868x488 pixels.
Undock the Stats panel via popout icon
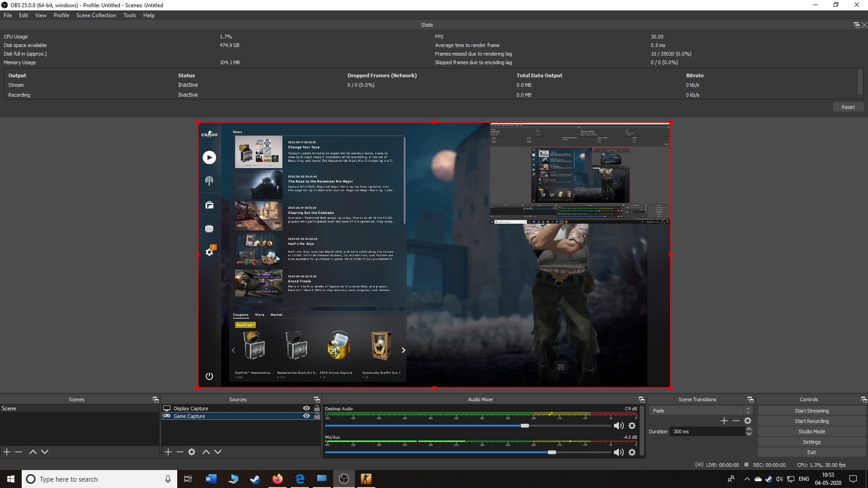(856, 25)
